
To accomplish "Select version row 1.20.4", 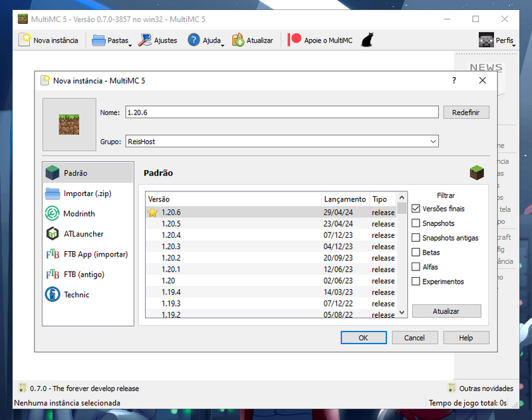I will (x=271, y=235).
